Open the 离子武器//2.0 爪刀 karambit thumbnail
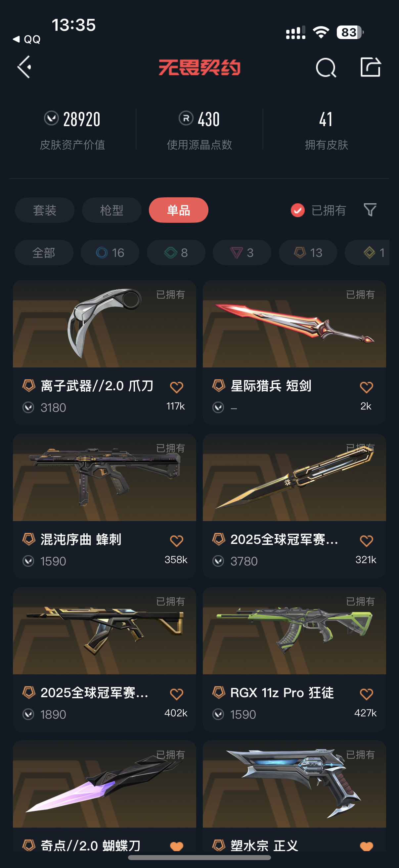 104,324
